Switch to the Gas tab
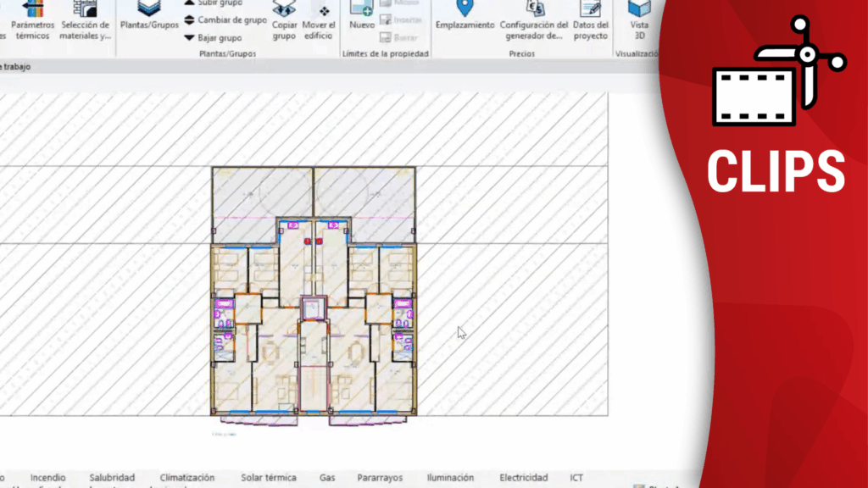This screenshot has height=488, width=868. [327, 478]
